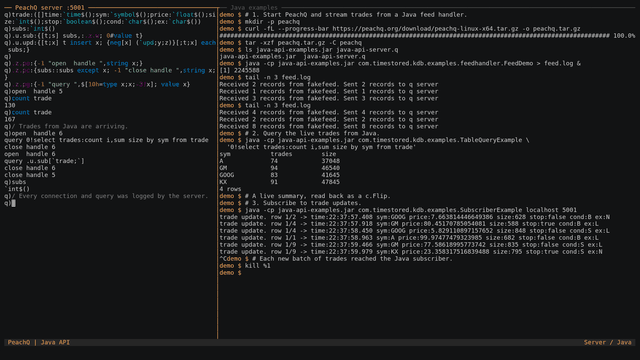The image size is (640, 360).
Task: Click the 'mkdir -p peachq' command
Action: tap(272, 22)
